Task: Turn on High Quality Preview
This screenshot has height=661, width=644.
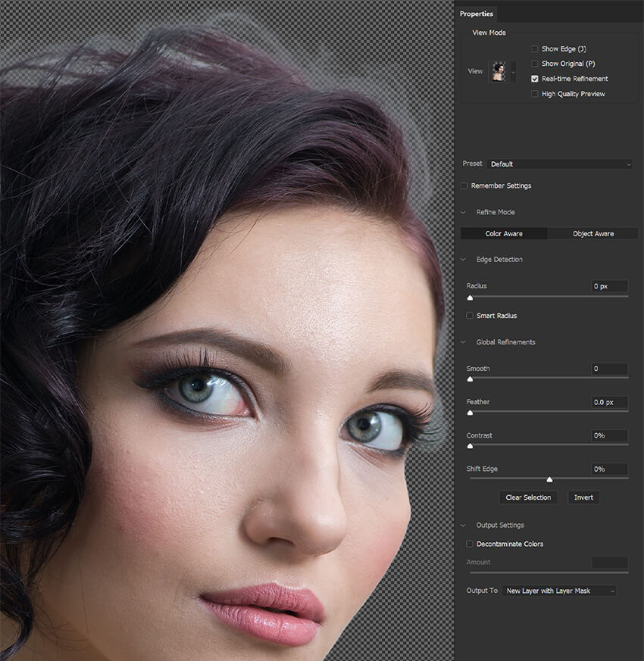Action: point(534,94)
